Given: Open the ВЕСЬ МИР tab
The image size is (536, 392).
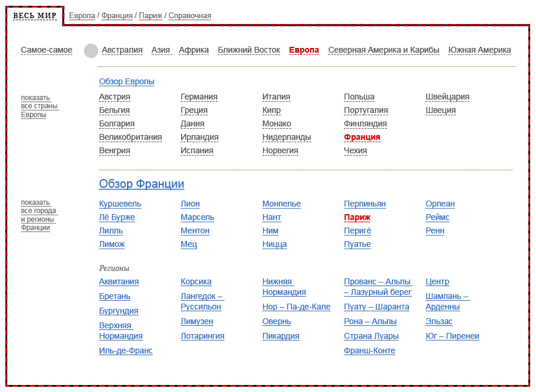Looking at the screenshot, I should coord(35,15).
